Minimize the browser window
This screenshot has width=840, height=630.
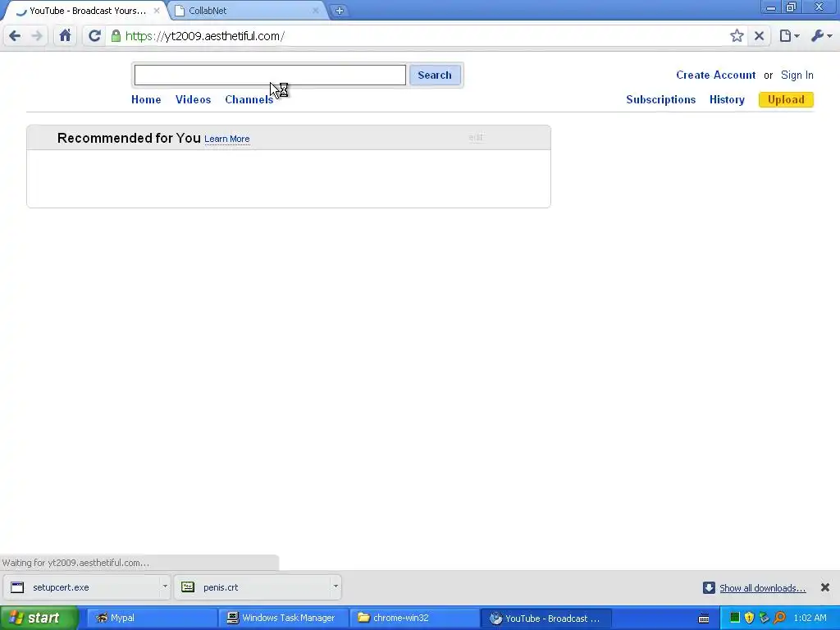click(x=771, y=7)
